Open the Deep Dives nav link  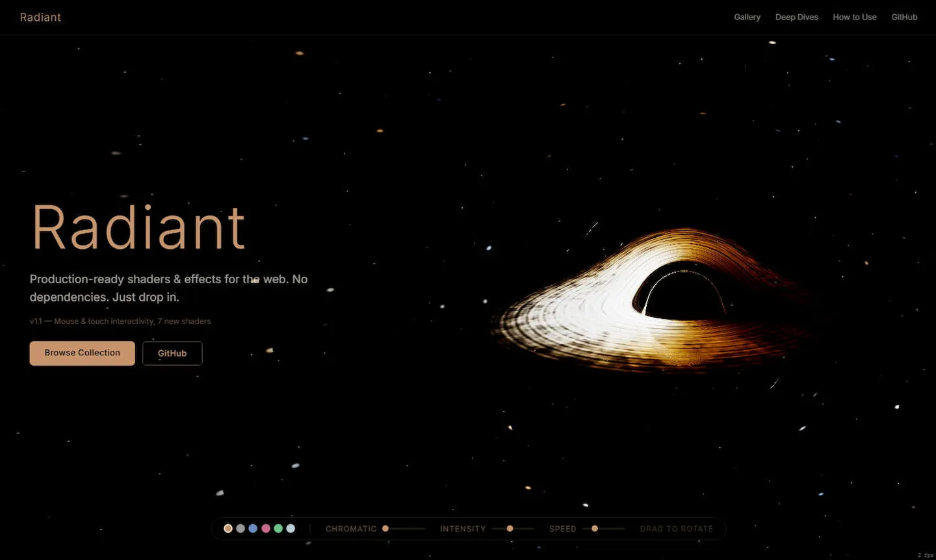tap(796, 18)
